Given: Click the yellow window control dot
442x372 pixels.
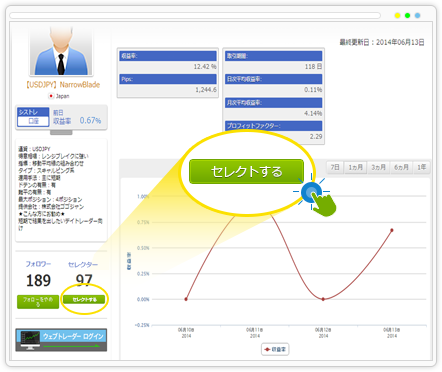Looking at the screenshot, I should pos(397,15).
